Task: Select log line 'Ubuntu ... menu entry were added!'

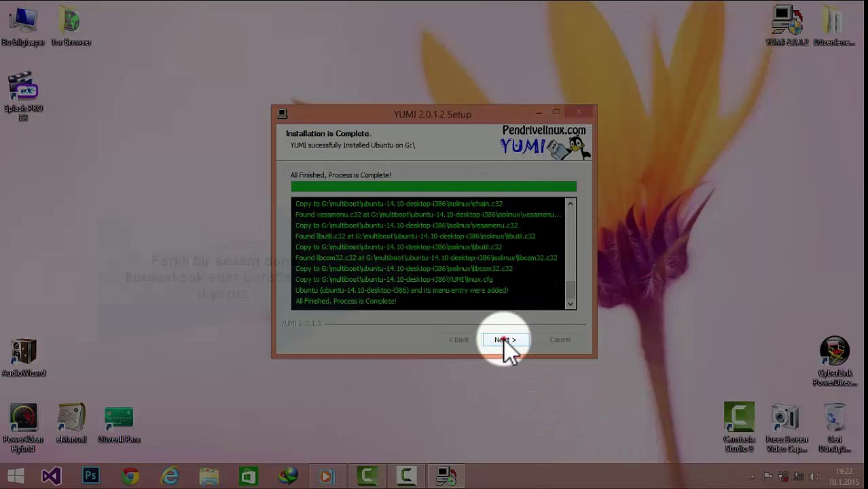Action: pyautogui.click(x=401, y=291)
